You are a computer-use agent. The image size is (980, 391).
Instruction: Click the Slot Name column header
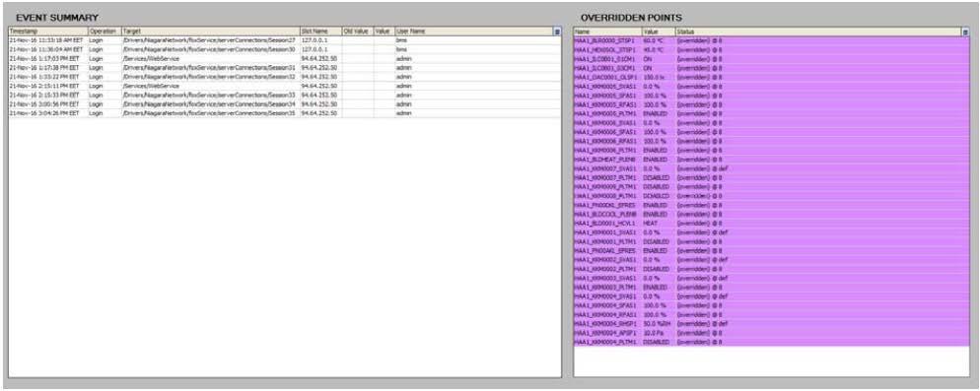320,31
